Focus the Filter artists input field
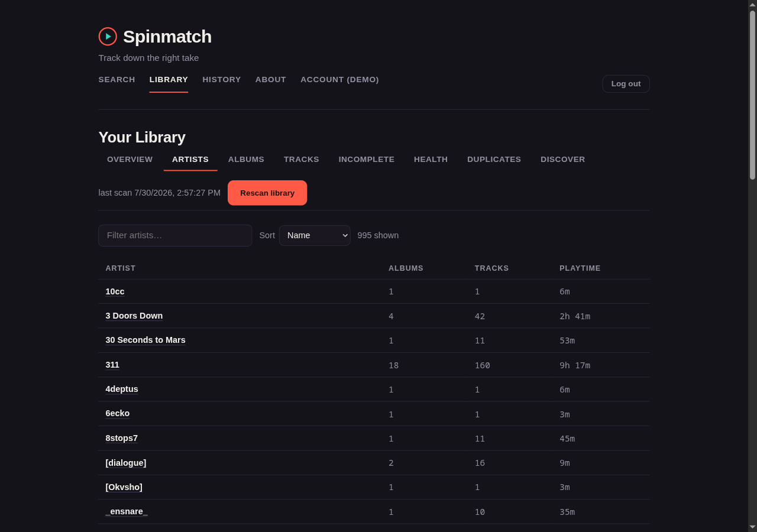The image size is (757, 532). [175, 235]
